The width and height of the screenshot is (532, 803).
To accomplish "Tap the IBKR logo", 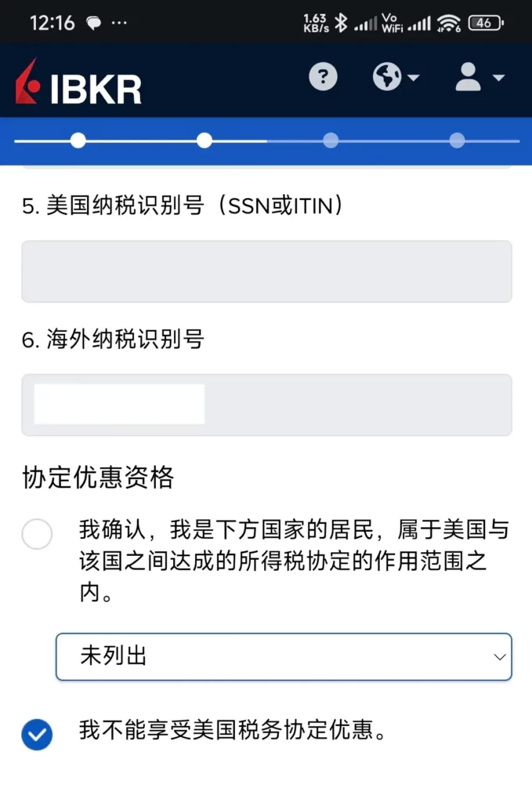I will click(x=78, y=82).
